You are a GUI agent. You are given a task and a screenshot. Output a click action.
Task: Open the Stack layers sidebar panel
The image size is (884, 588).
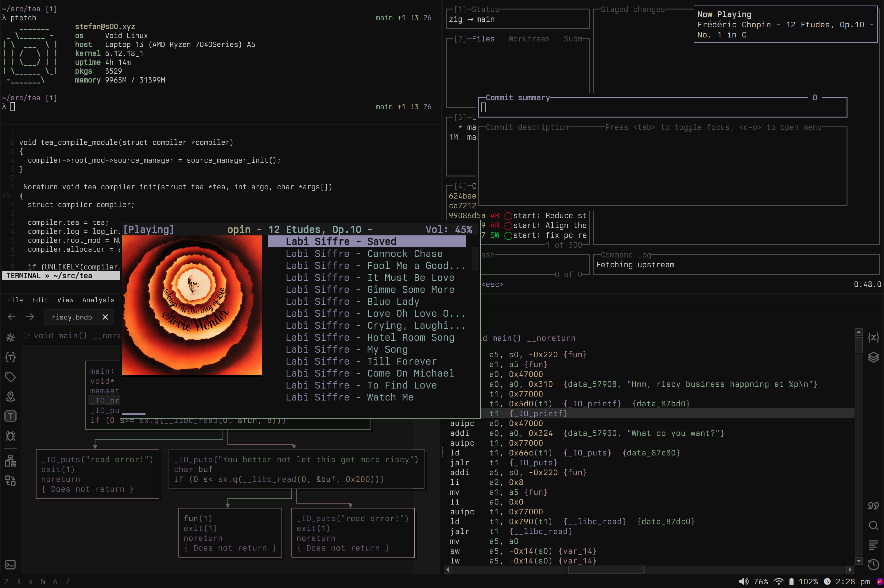click(873, 357)
